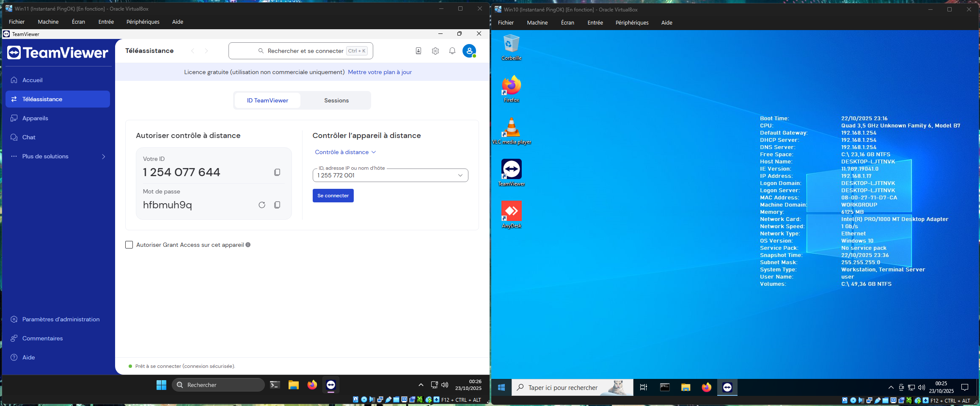Open the notifications bell

point(452,51)
